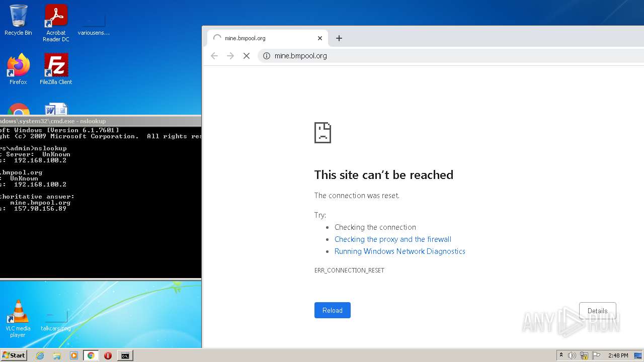Viewport: 644px width, 362px height.
Task: Open Checking the proxy and the firewall link
Action: click(393, 239)
